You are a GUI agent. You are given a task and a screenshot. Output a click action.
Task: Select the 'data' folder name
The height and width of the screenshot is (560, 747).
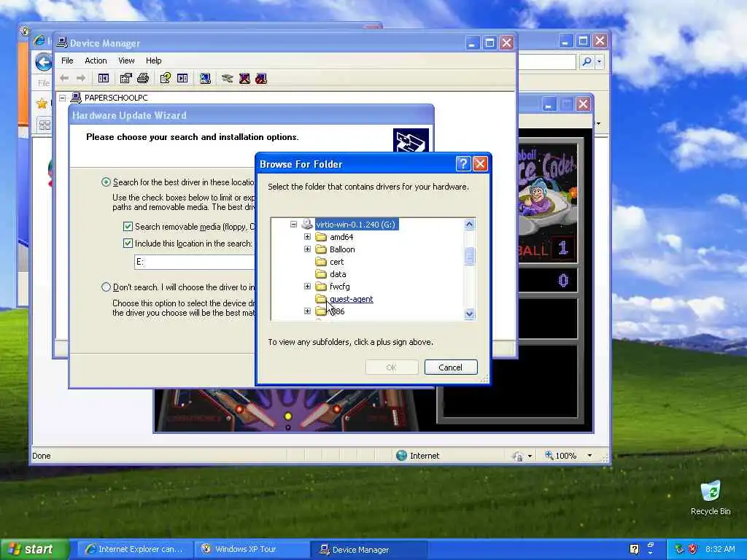(x=337, y=274)
